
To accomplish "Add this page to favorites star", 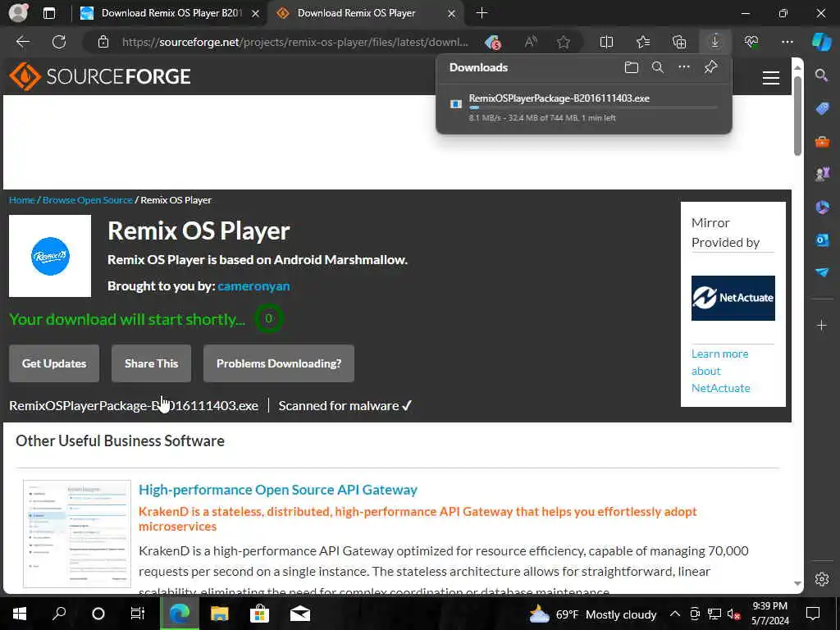I will (563, 42).
